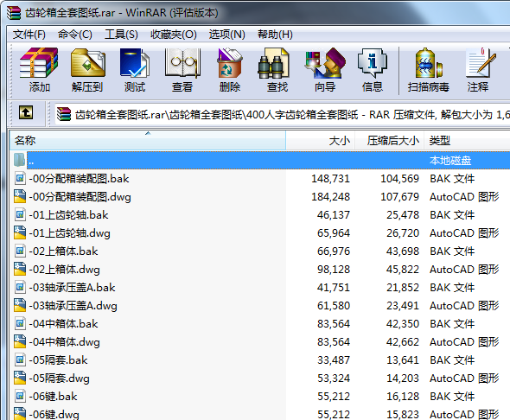Click packed size 14,203
The image size is (510, 420).
coord(403,379)
